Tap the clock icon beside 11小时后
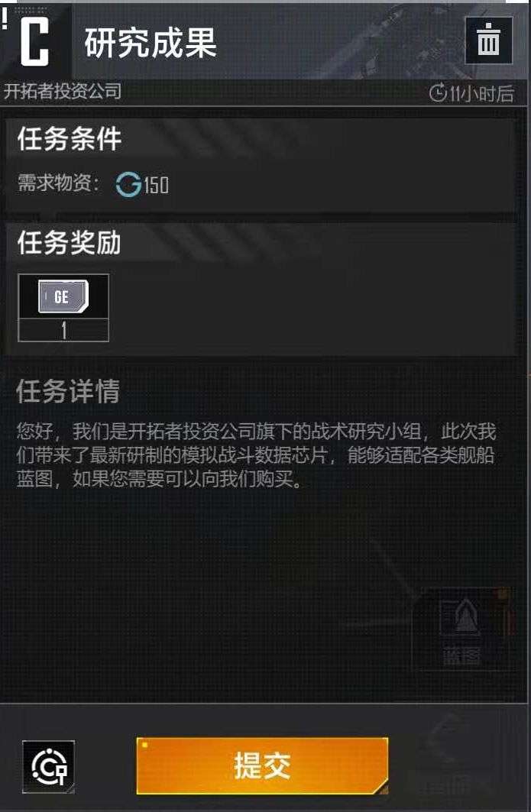Image resolution: width=531 pixels, height=812 pixels. click(x=439, y=93)
